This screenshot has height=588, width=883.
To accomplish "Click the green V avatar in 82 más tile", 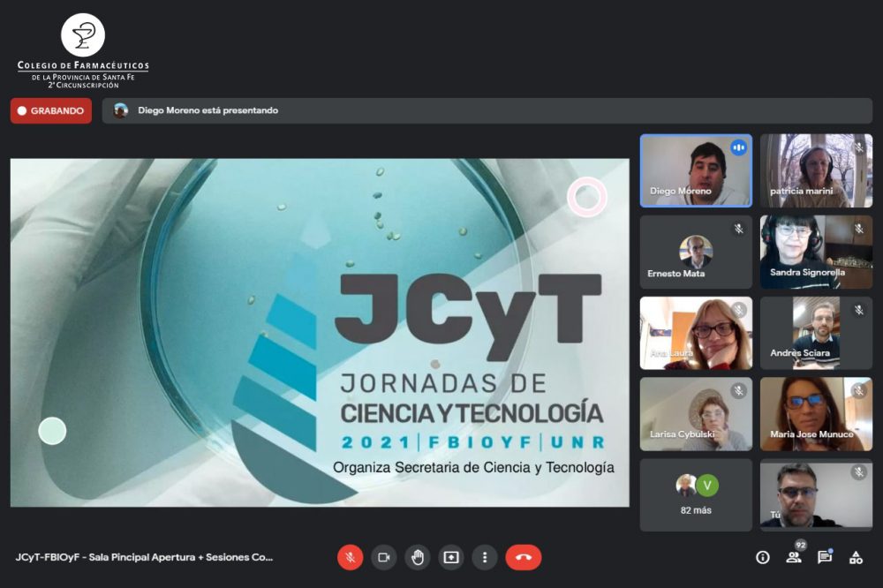I will coord(707,486).
